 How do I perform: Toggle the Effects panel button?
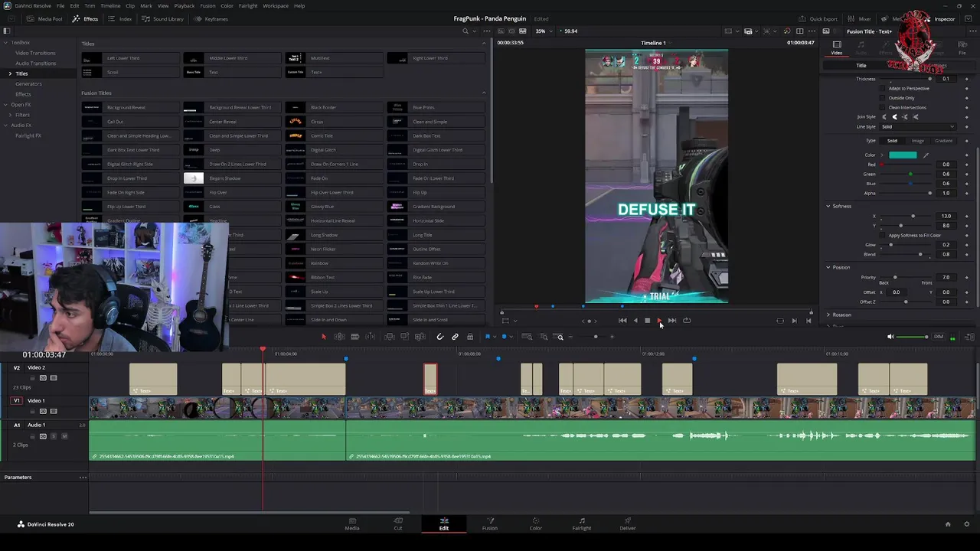86,19
